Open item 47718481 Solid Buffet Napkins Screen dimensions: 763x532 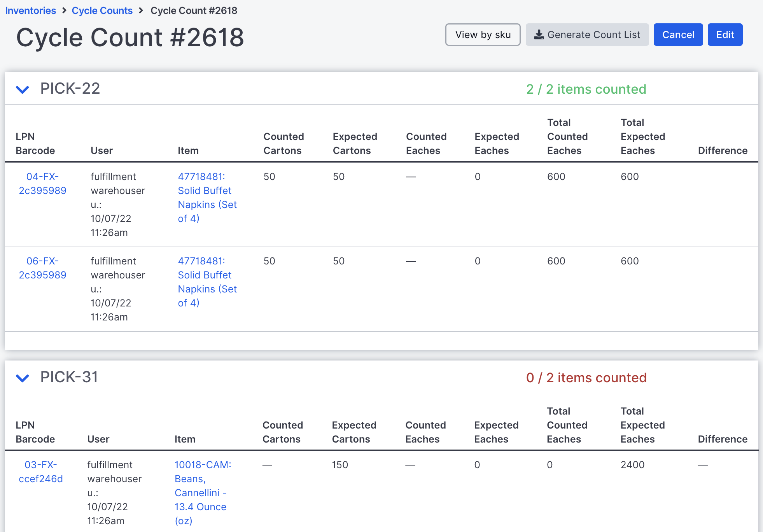(x=207, y=197)
